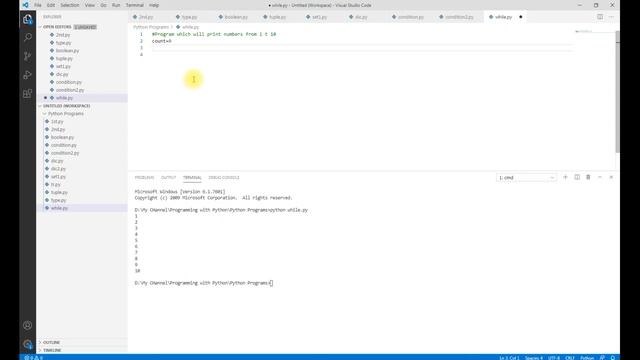This screenshot has width=640, height=360.
Task: Switch to the Debug Console tab
Action: pyautogui.click(x=224, y=178)
